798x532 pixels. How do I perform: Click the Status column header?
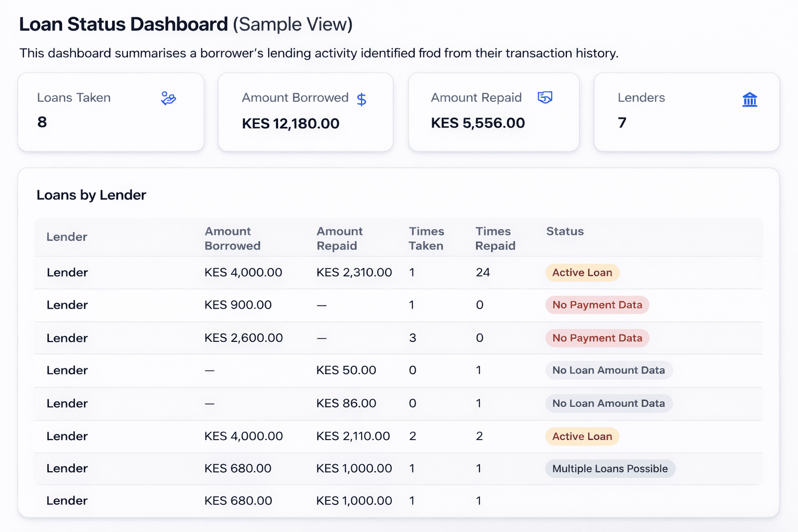click(565, 232)
